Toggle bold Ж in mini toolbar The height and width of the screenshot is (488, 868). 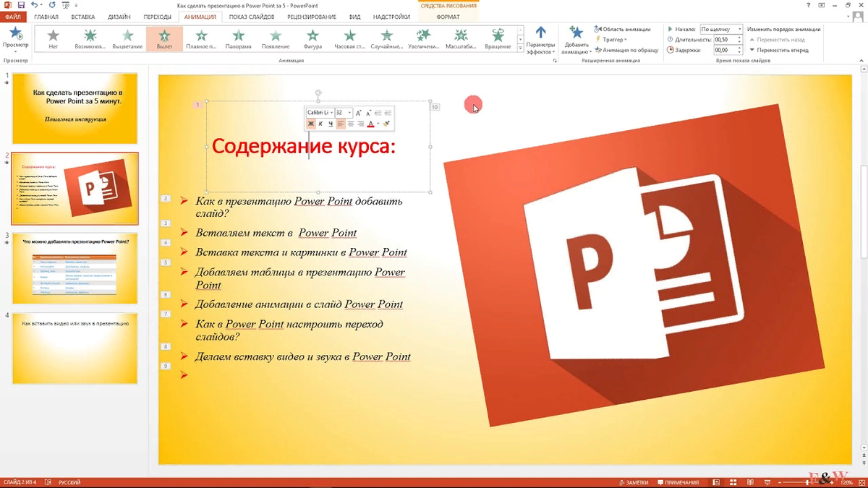311,124
